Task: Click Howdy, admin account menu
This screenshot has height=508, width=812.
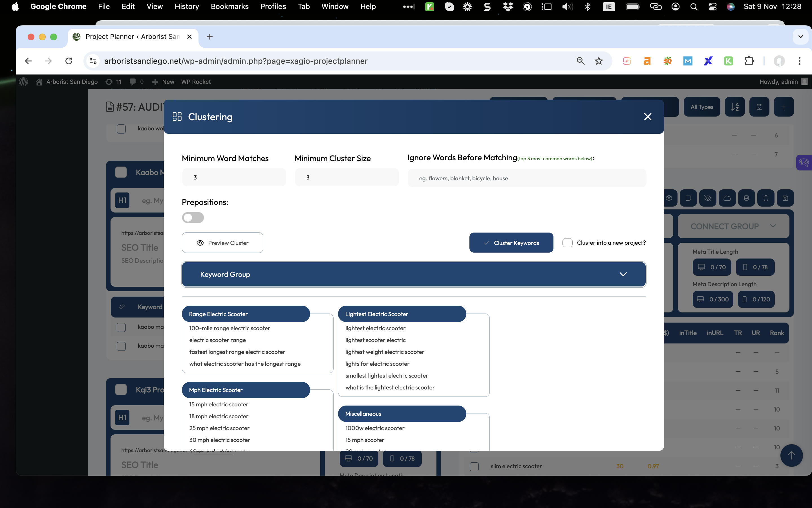Action: point(783,82)
